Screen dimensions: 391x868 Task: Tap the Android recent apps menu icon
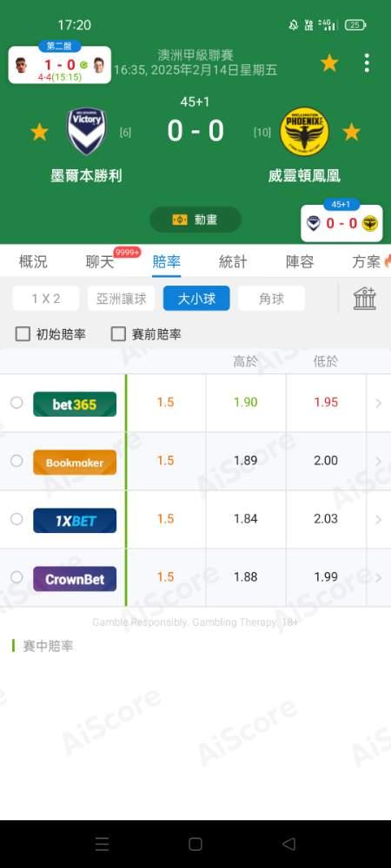[x=102, y=845]
